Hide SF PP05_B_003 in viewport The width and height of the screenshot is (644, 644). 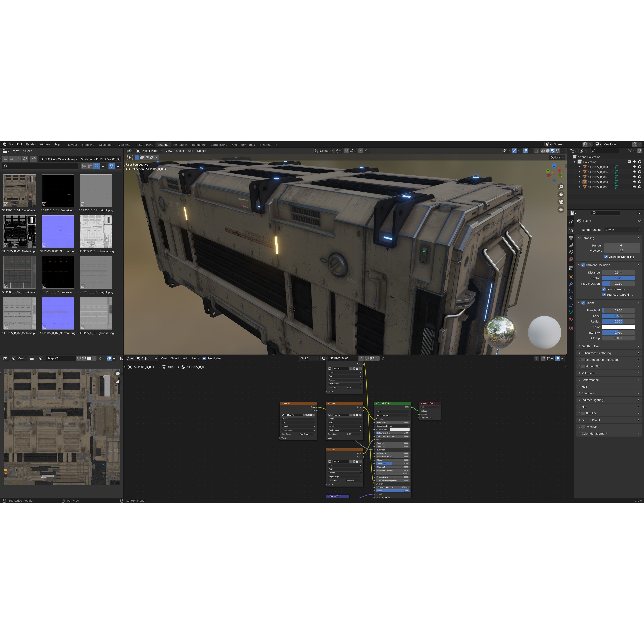pyautogui.click(x=635, y=177)
